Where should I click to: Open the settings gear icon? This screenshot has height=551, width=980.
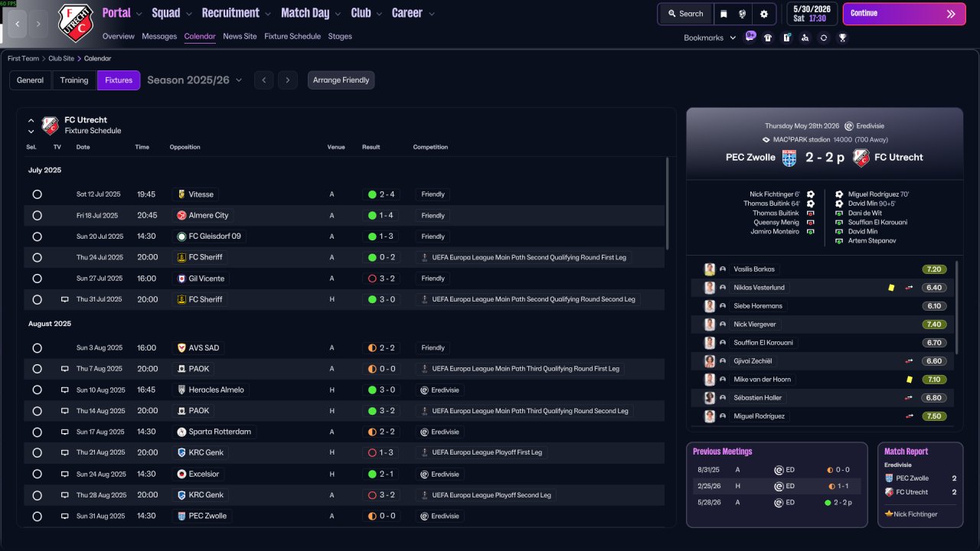(763, 14)
